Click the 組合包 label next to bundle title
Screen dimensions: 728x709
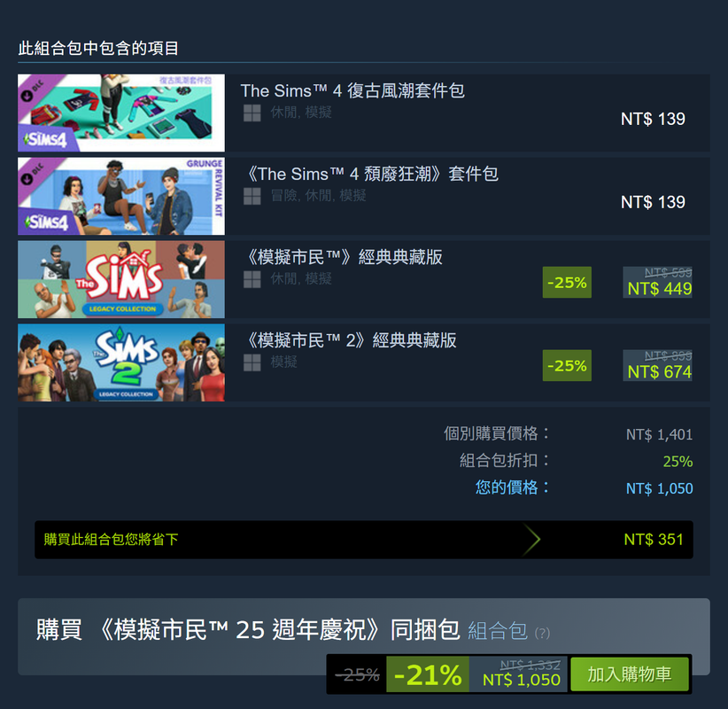pos(497,630)
